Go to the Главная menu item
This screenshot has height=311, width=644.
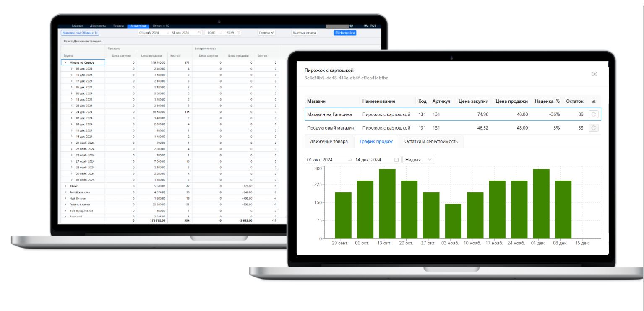click(x=78, y=26)
